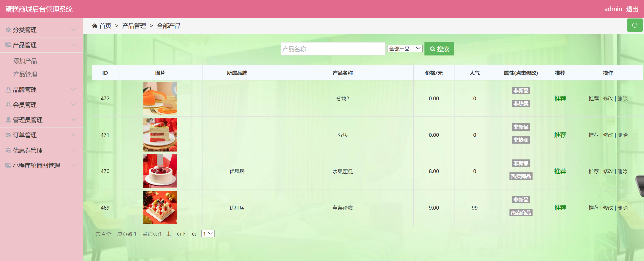Click the picture icon beside 产品管理
Screen dimensions: 644x261
8,45
